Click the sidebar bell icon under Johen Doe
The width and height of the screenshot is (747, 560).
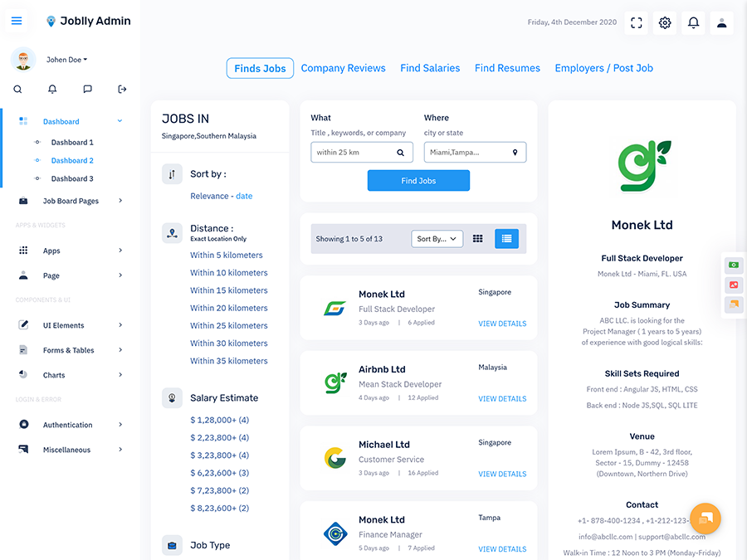[52, 89]
